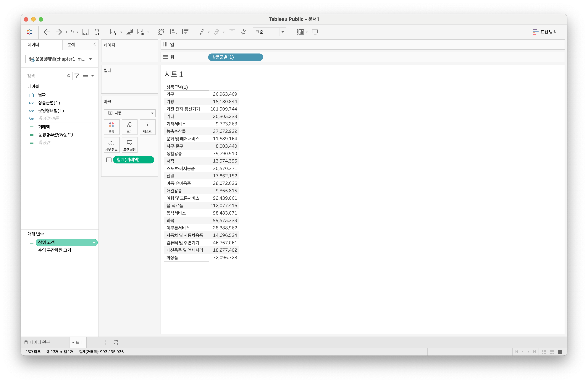588x383 pixels.
Task: Expand the mark type dropdown
Action: [x=152, y=113]
